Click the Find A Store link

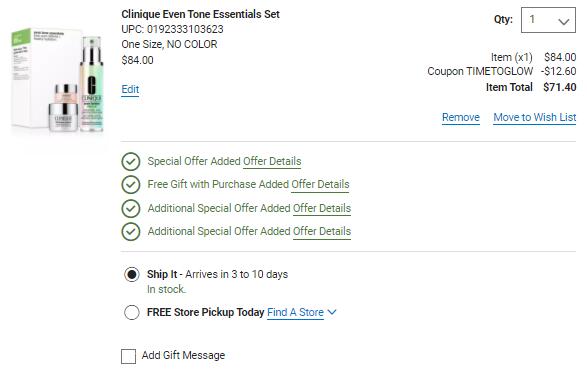[295, 312]
